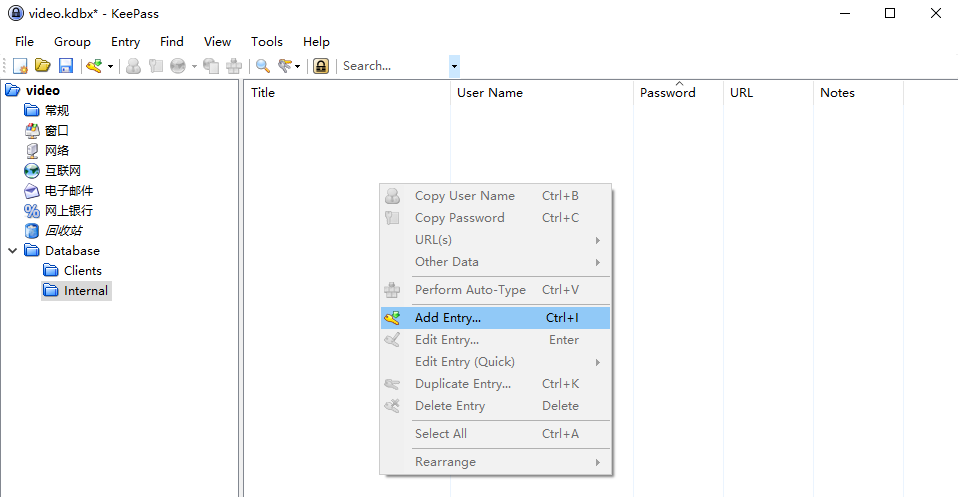958x497 pixels.
Task: Select the 网上银行 group
Action: coord(68,211)
